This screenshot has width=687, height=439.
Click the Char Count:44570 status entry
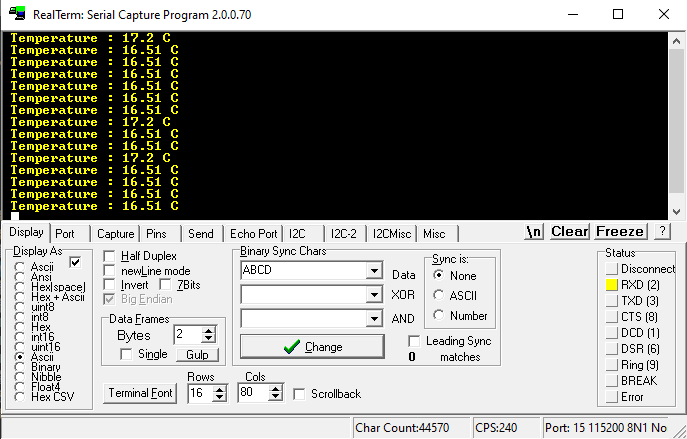click(410, 428)
